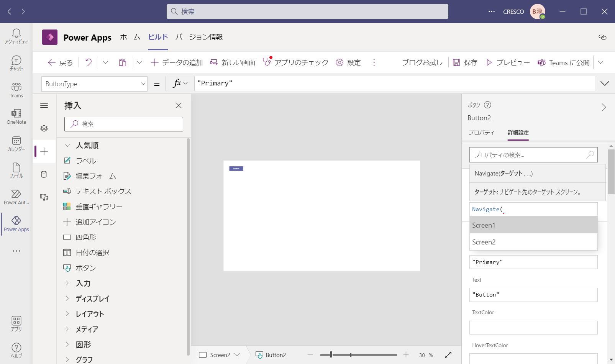The image size is (615, 364).
Task: Focus the Insert panel search field
Action: coord(124,124)
